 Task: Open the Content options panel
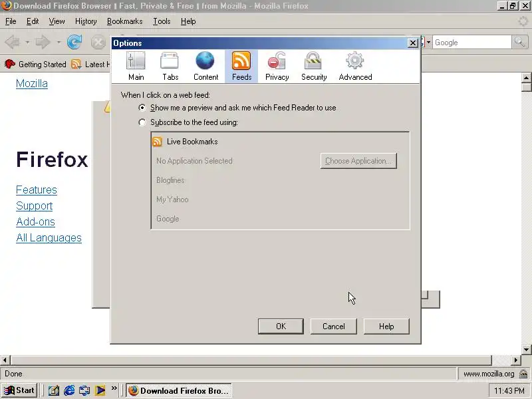205,66
